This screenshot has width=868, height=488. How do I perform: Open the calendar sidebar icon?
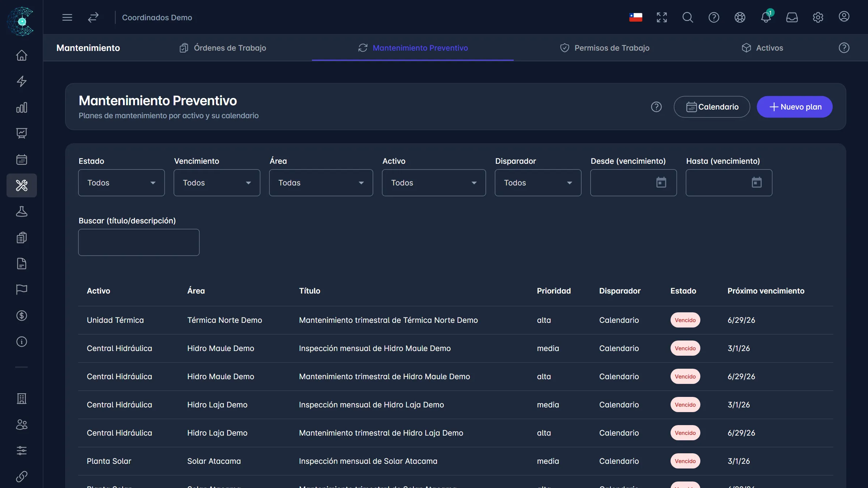tap(22, 159)
